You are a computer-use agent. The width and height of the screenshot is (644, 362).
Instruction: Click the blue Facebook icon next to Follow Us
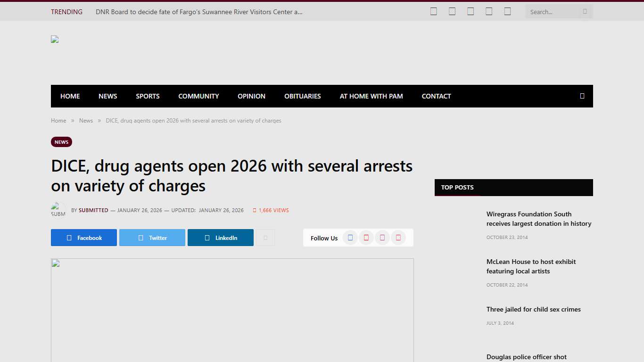coord(350,238)
